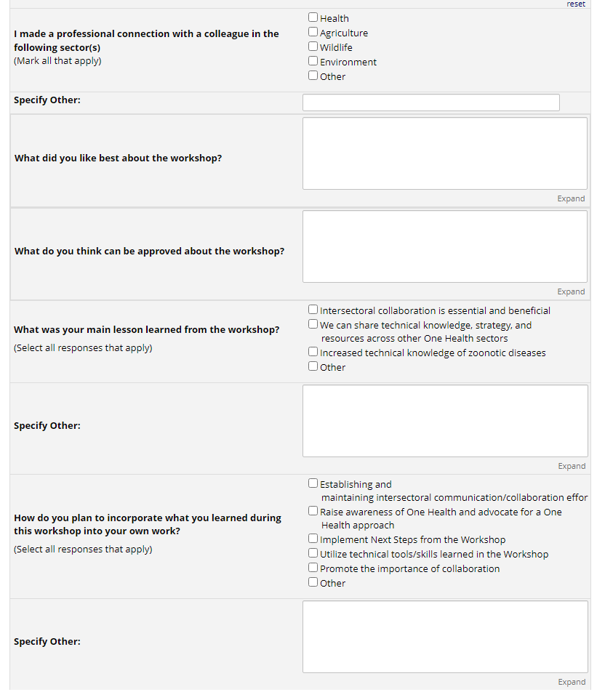Check 'Promote the importance of collaboration'
The height and width of the screenshot is (700, 605).
313,568
